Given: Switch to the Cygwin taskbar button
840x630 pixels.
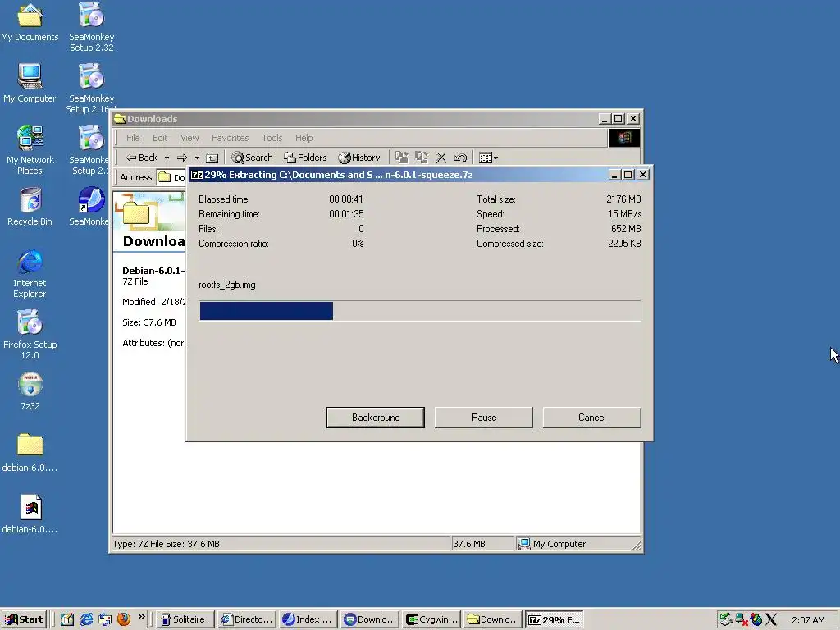Looking at the screenshot, I should (431, 619).
